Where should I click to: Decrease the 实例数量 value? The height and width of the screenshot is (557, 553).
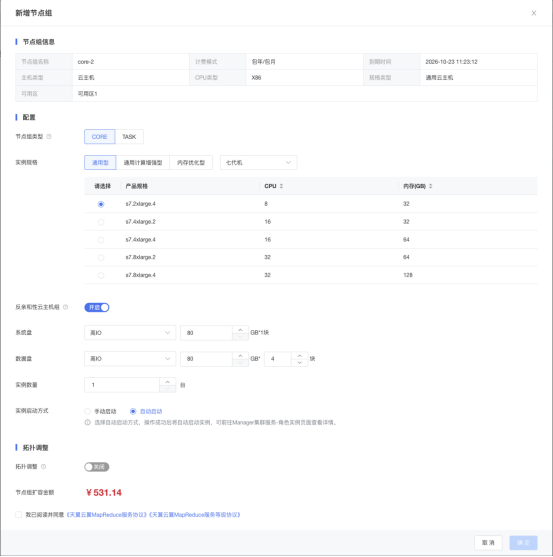[x=167, y=389]
